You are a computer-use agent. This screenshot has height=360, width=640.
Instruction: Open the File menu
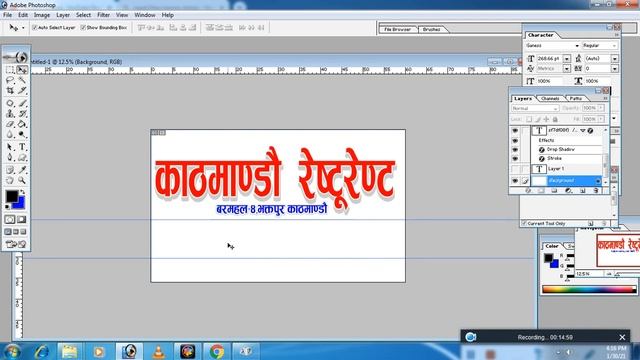pos(7,15)
